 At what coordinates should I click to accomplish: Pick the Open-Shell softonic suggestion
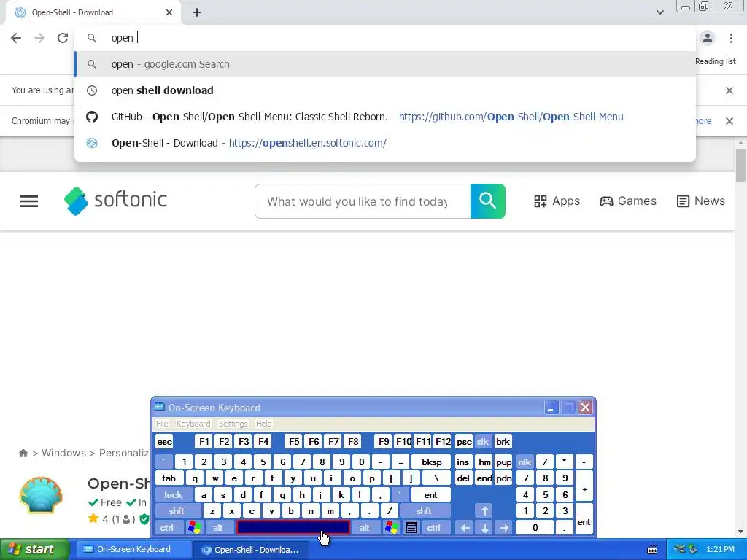pos(385,143)
